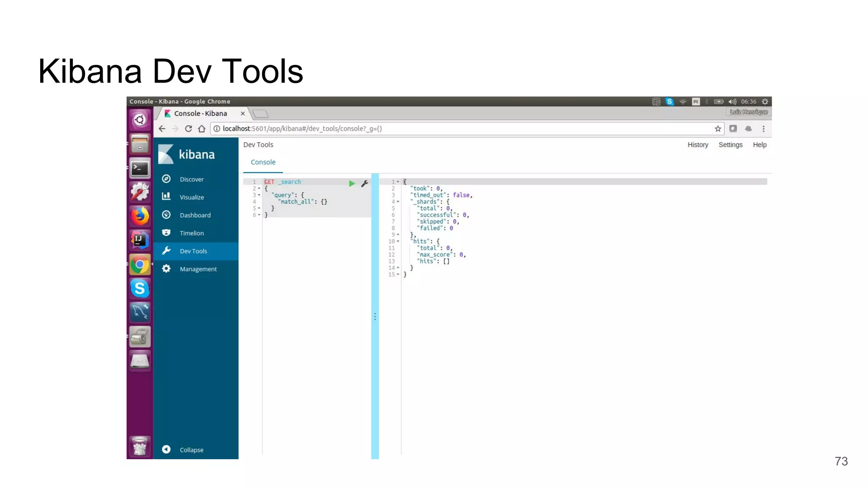Screen dimensions: 868x488
Task: Open Wi-Fi network indicator
Action: pyautogui.click(x=682, y=102)
